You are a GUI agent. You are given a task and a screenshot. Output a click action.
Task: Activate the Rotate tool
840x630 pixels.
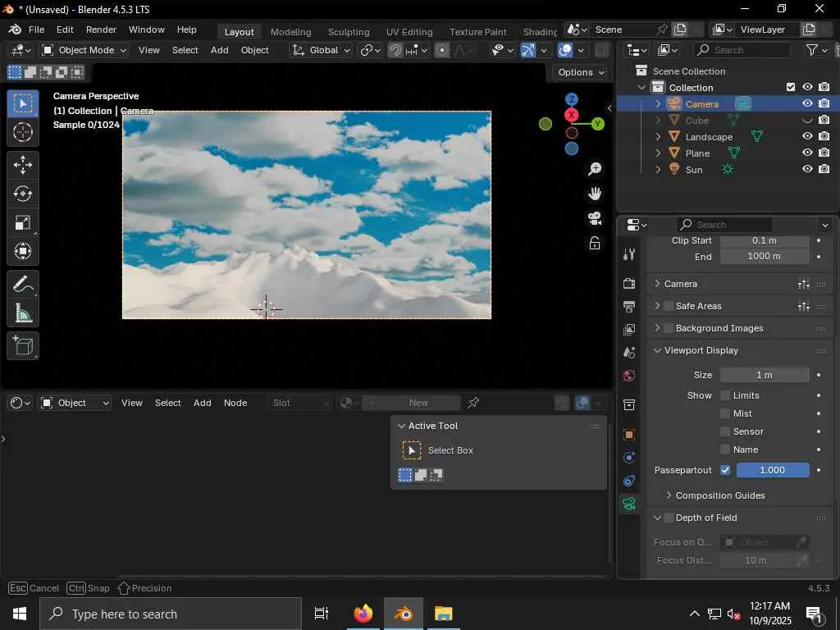[x=23, y=194]
